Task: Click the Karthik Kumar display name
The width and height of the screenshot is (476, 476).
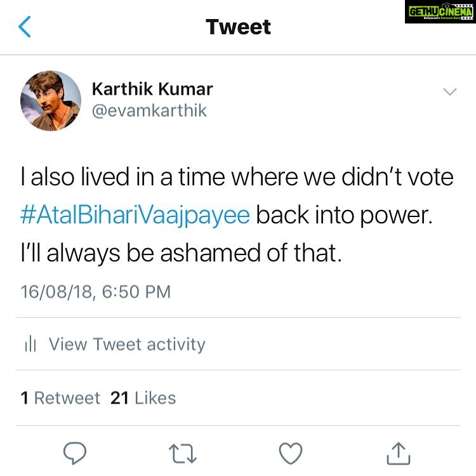Action: [x=152, y=89]
